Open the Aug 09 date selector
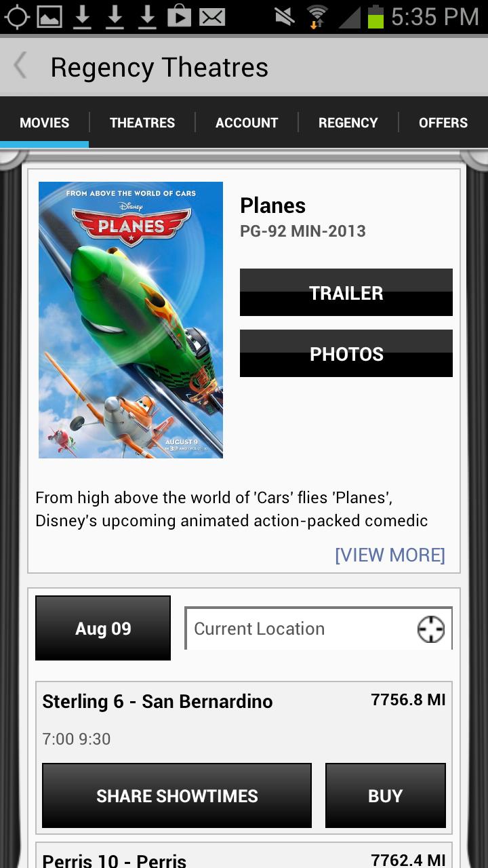 pos(103,628)
